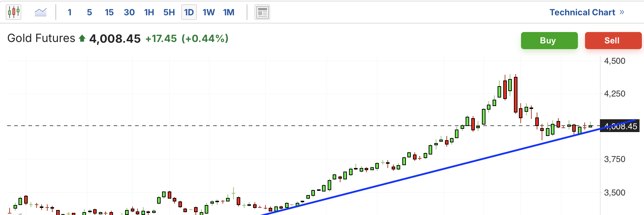This screenshot has width=644, height=215.
Task: Choose the 1D daily interval
Action: click(x=189, y=12)
